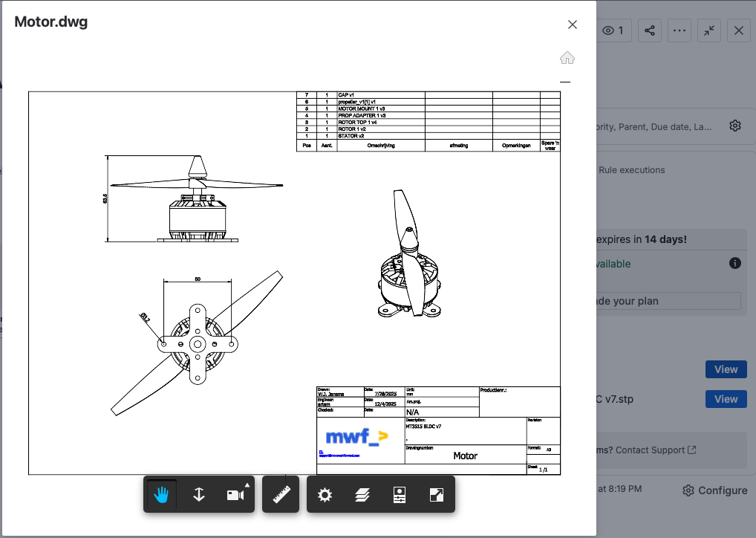
Task: Close the Motor.dwg preview dialog
Action: pyautogui.click(x=573, y=25)
